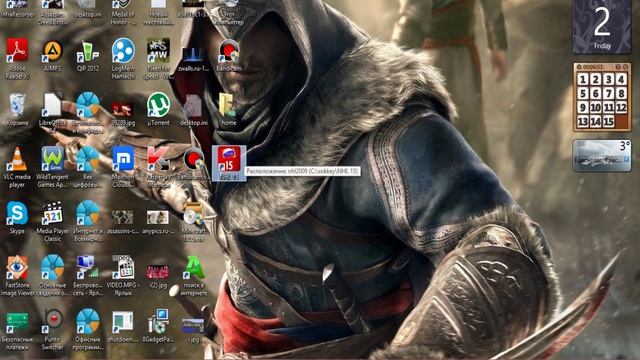Select the desktop.ini file beside the home folder
The width and height of the screenshot is (640, 360).
(193, 106)
